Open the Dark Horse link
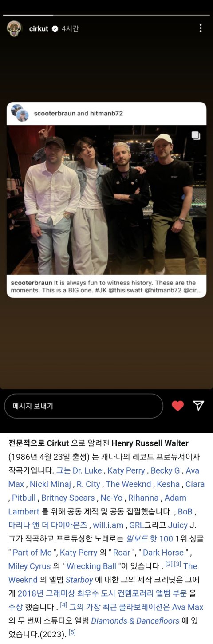The image size is (213, 644). point(163,553)
